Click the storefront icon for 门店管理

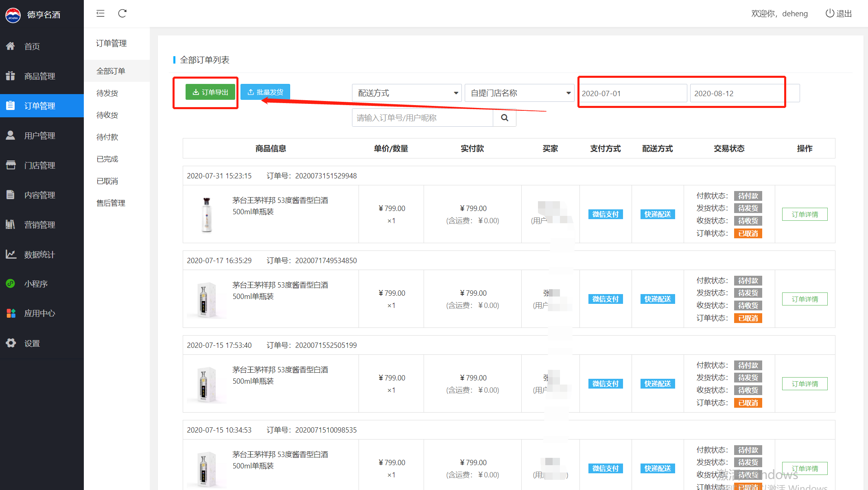pos(11,165)
